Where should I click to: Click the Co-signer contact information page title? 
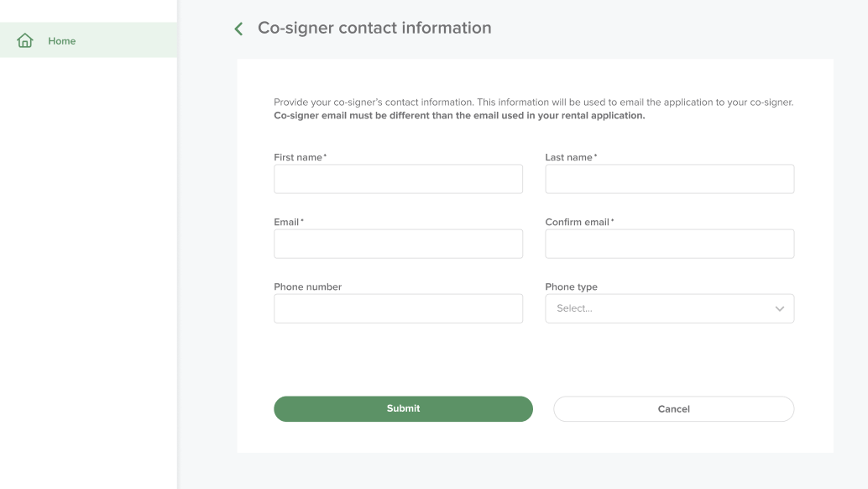374,28
